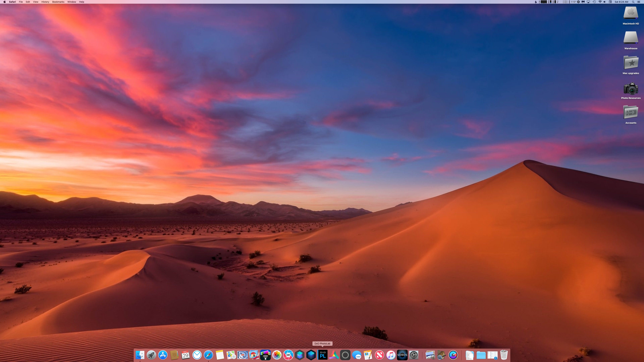Click the Safari File menu
This screenshot has height=362, width=644.
pos(21,2)
